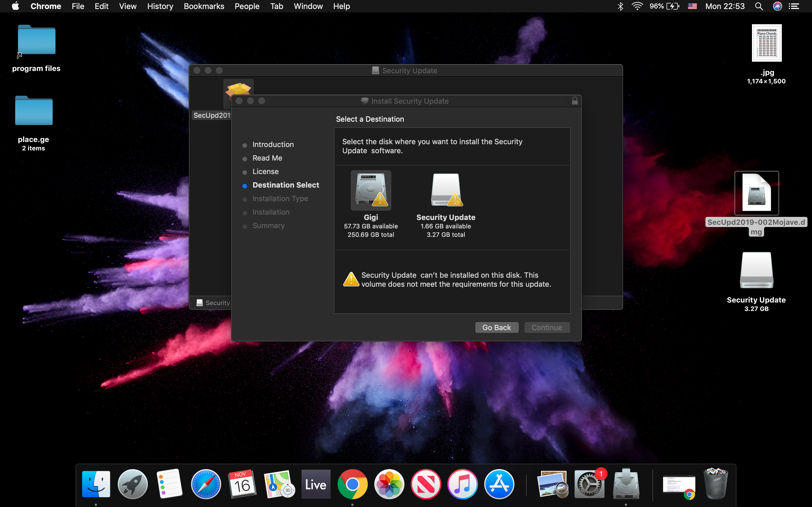Select the Gigi disk as destination
The image size is (812, 507).
(x=371, y=190)
